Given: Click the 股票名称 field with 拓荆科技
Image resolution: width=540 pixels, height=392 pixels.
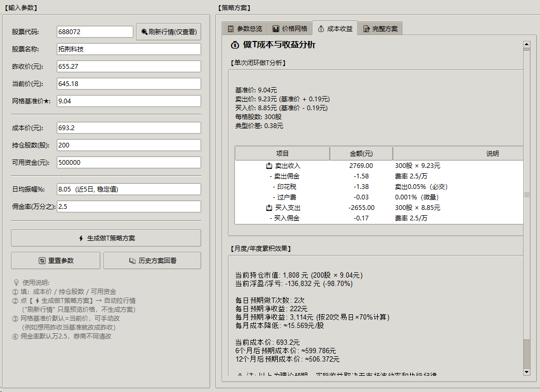Looking at the screenshot, I should pyautogui.click(x=129, y=49).
